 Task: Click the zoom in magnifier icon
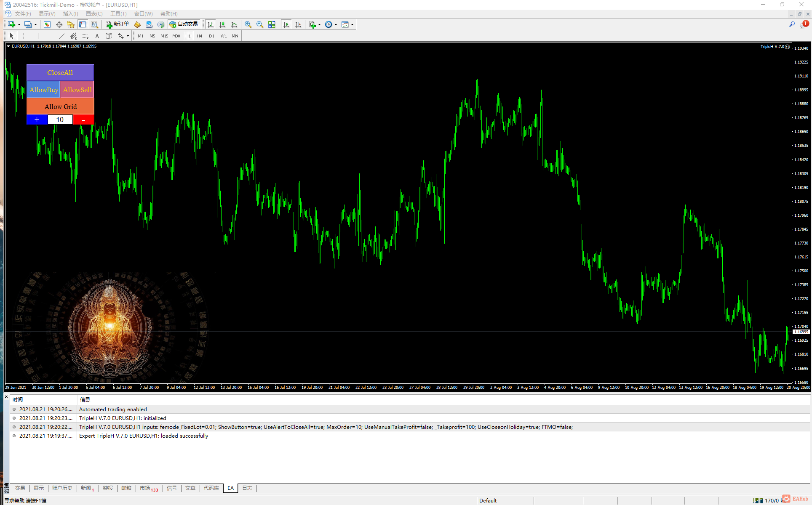click(248, 24)
